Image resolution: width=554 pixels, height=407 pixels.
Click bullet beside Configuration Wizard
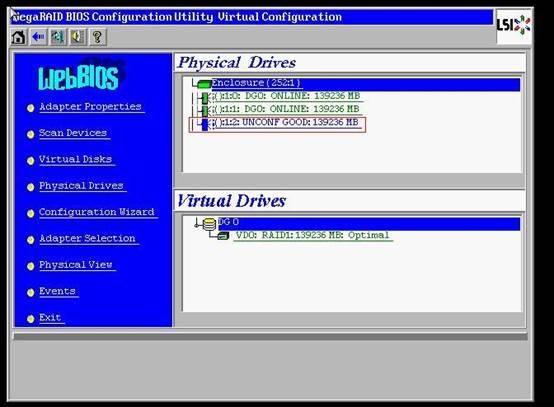(31, 213)
